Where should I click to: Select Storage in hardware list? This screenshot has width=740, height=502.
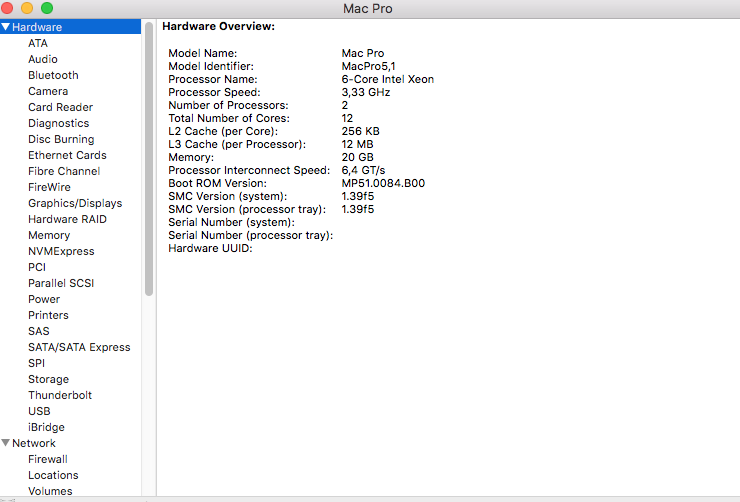(x=48, y=379)
